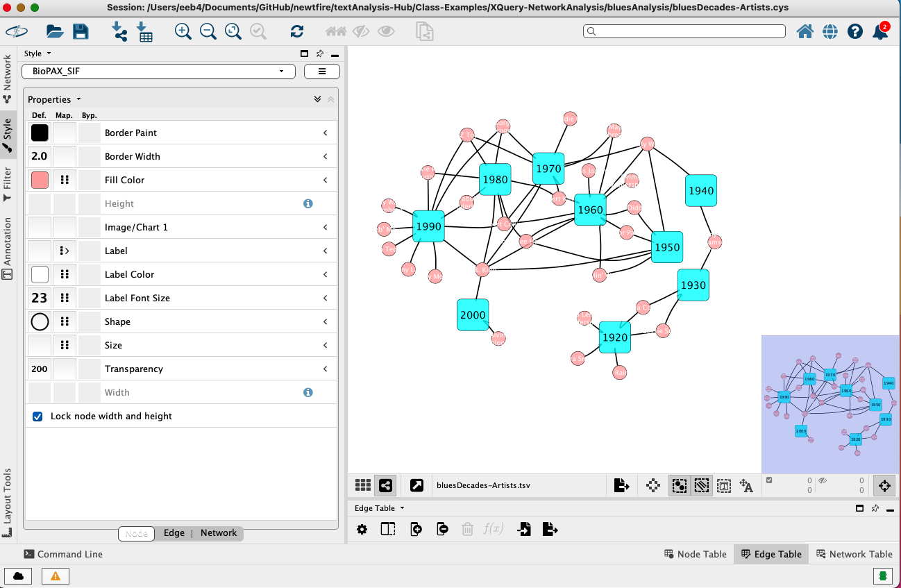This screenshot has height=588, width=901.
Task: Switch to the Edge style tab
Action: click(x=174, y=533)
